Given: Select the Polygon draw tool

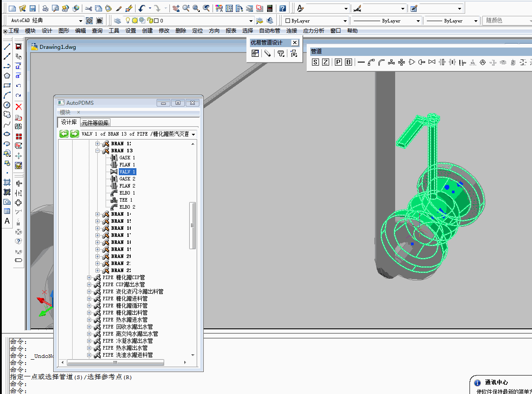Looking at the screenshot, I should coord(7,76).
